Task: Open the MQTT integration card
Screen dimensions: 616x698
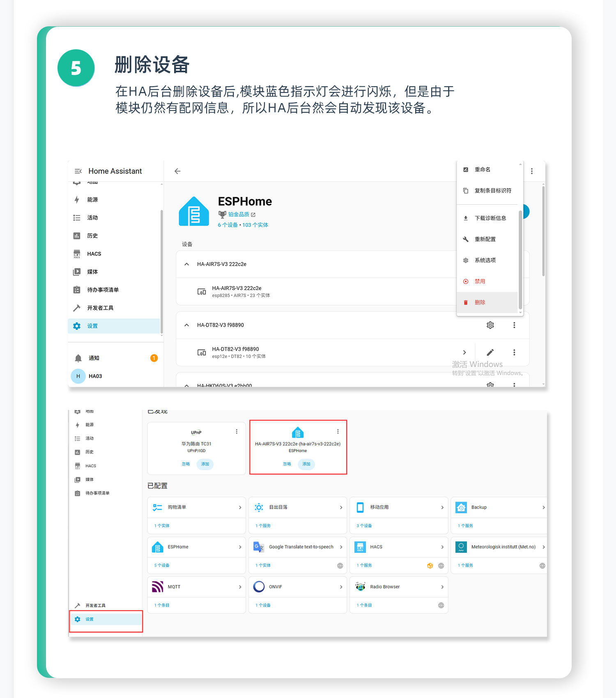Action: click(x=197, y=587)
